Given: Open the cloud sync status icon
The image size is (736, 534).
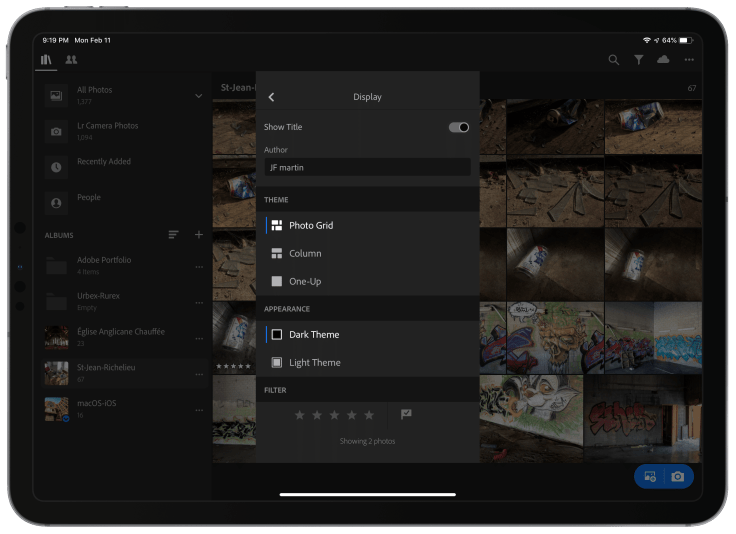Looking at the screenshot, I should pyautogui.click(x=664, y=60).
